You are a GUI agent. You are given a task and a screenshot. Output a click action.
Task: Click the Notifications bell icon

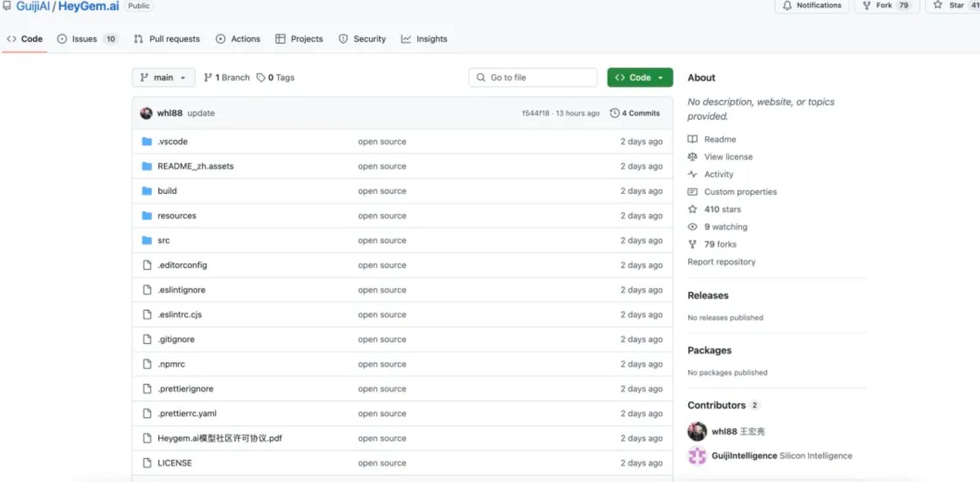tap(787, 5)
